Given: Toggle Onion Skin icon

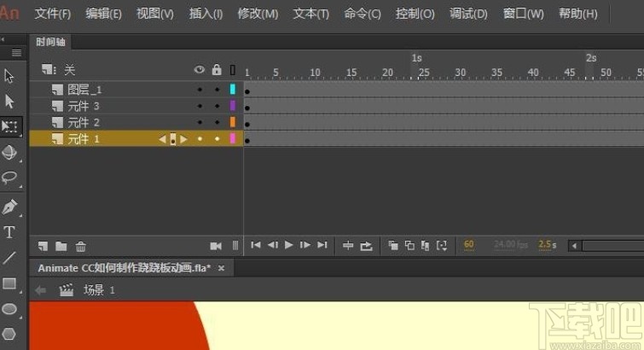Looking at the screenshot, I should pyautogui.click(x=393, y=246).
